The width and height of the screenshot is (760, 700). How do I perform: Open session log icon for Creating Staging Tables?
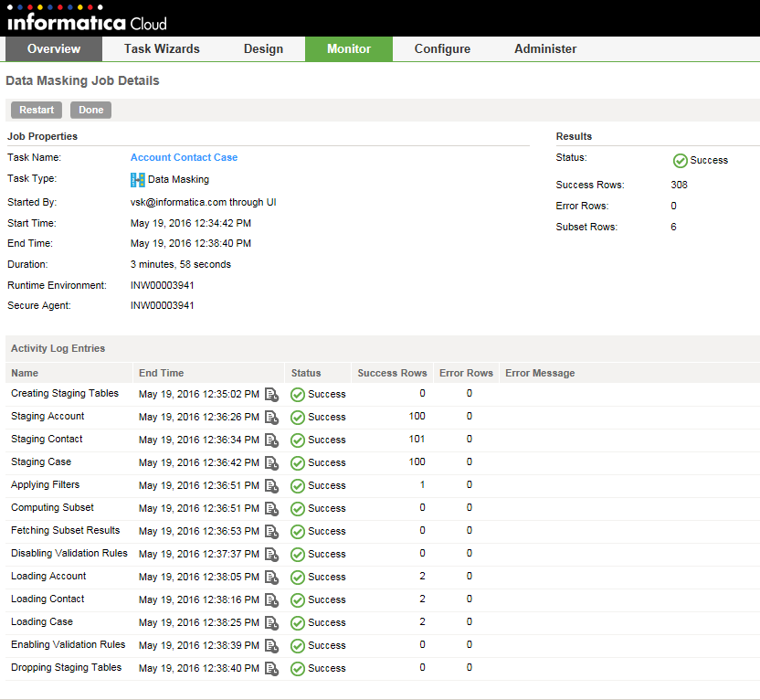(271, 395)
